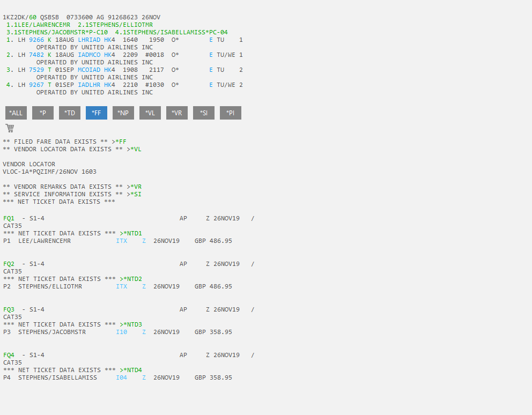Open the >*VR vendor remarks link
The height and width of the screenshot is (415, 532).
tap(134, 187)
